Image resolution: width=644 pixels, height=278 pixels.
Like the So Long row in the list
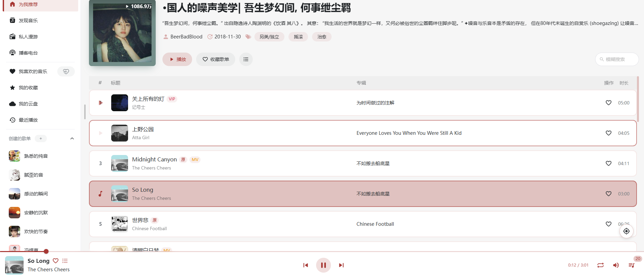(609, 194)
